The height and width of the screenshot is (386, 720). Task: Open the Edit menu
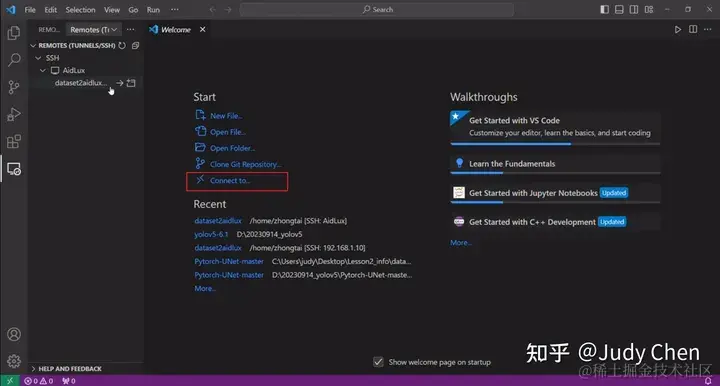point(51,10)
